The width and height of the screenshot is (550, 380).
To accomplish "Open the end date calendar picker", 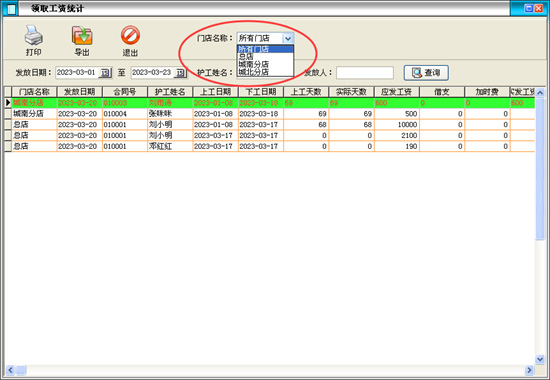I will (x=180, y=73).
